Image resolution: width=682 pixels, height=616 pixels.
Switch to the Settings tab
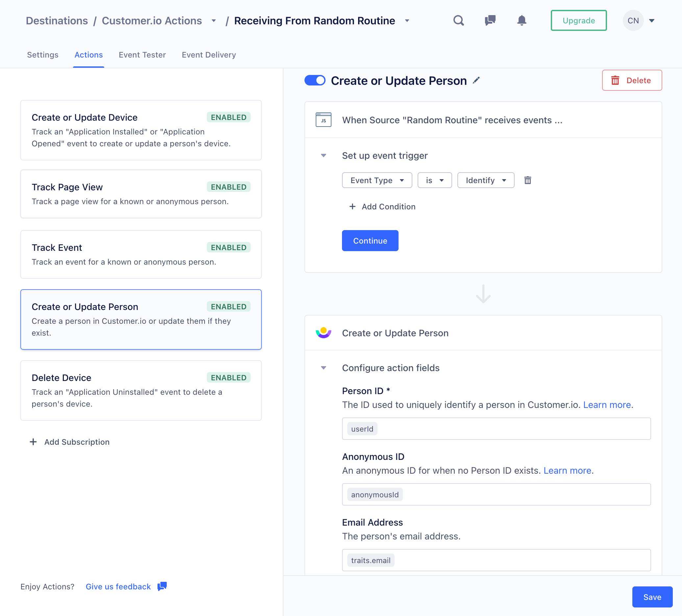(42, 55)
